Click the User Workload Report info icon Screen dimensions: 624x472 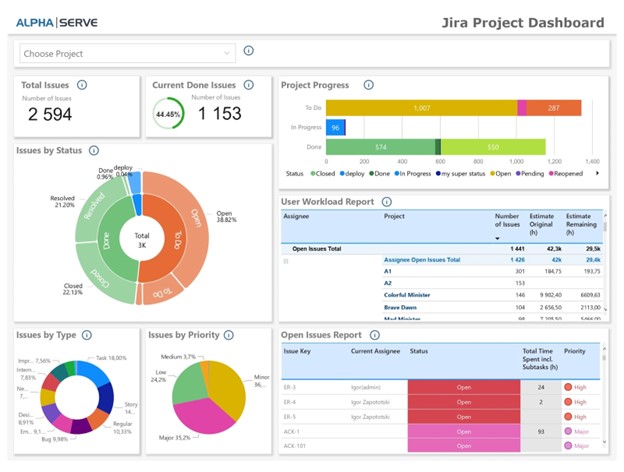(x=387, y=202)
